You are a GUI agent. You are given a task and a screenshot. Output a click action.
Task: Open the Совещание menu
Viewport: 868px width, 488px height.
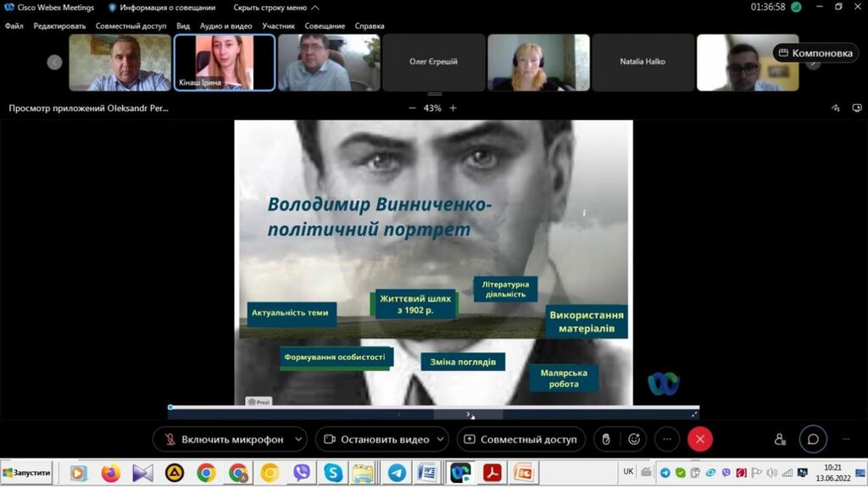326,26
